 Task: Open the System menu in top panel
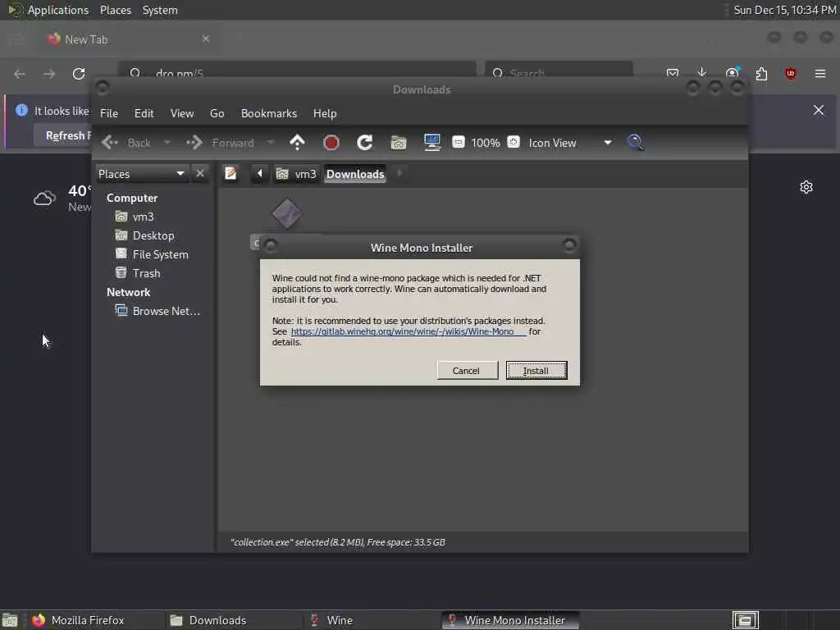pos(160,10)
